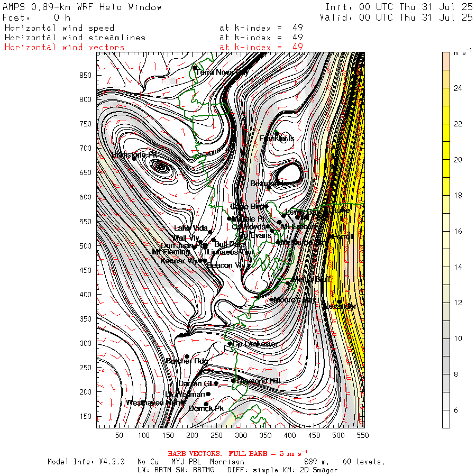Click the Alexander station label
476x476 pixels.
point(339,306)
